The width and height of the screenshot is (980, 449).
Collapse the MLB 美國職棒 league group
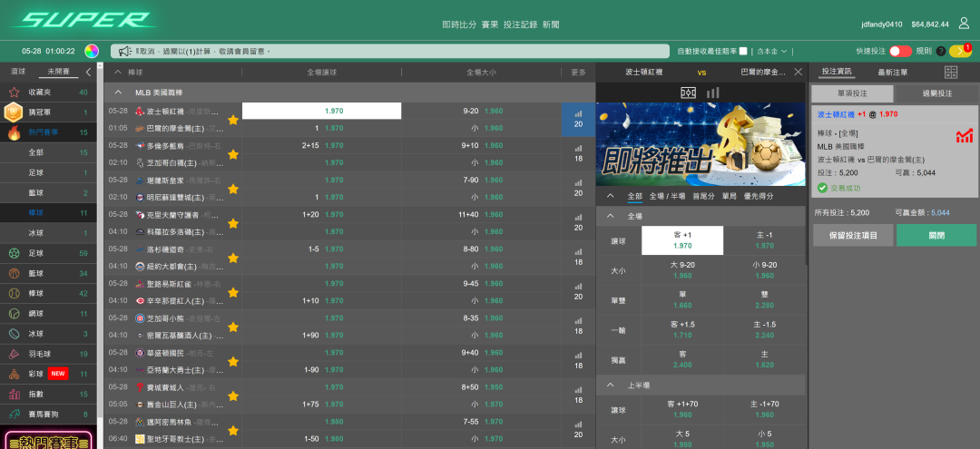pos(117,93)
